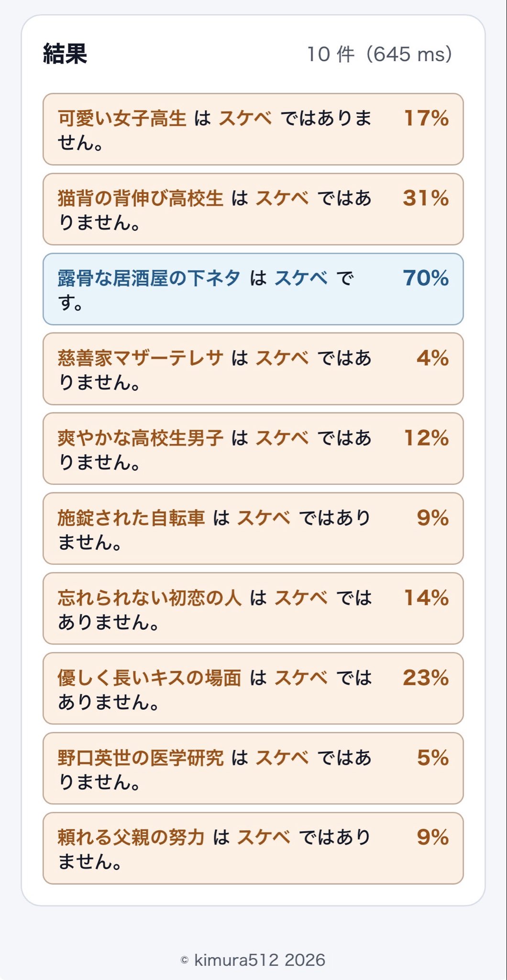Click the 23% score value
Screen dimensions: 507x980
click(x=426, y=678)
